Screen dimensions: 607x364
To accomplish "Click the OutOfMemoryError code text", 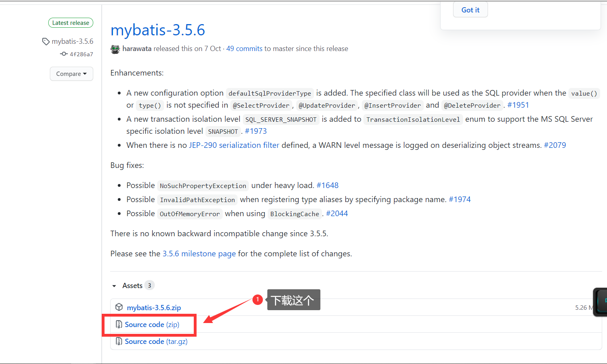I will tap(190, 214).
